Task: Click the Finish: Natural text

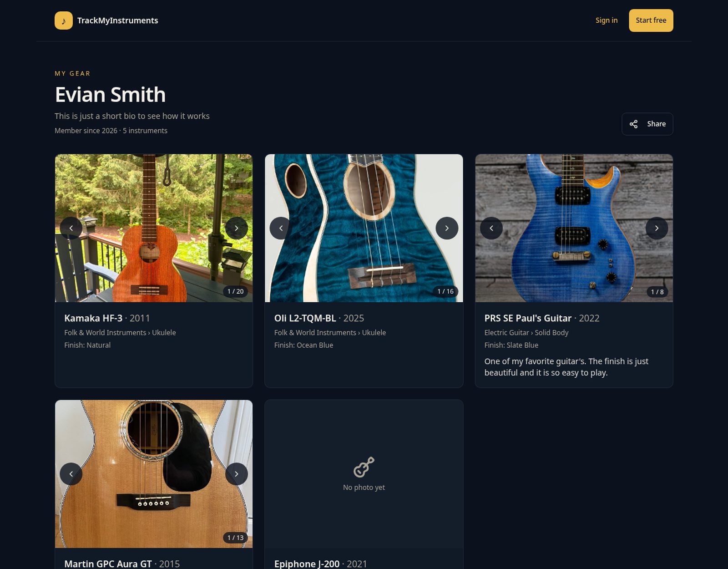Action: tap(87, 345)
